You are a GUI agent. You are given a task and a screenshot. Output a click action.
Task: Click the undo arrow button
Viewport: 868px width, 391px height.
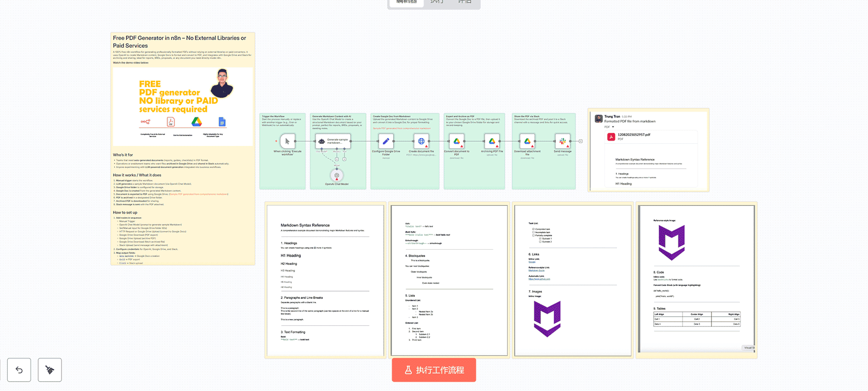[x=19, y=370]
